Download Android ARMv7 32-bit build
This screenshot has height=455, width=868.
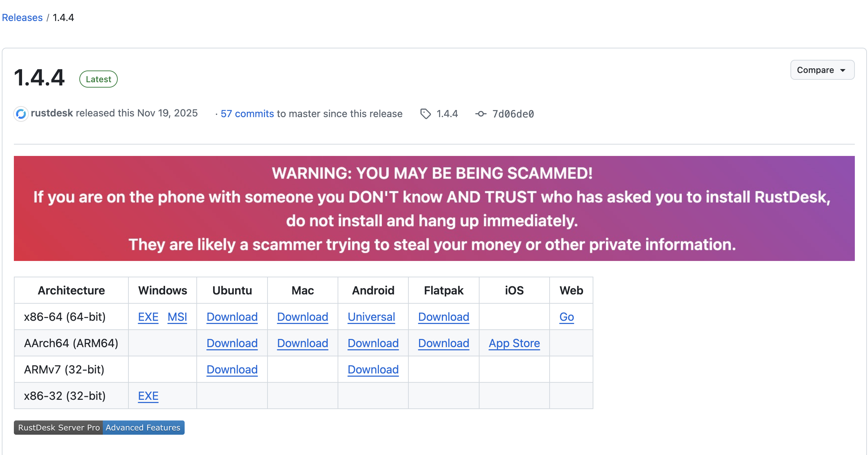click(x=373, y=370)
